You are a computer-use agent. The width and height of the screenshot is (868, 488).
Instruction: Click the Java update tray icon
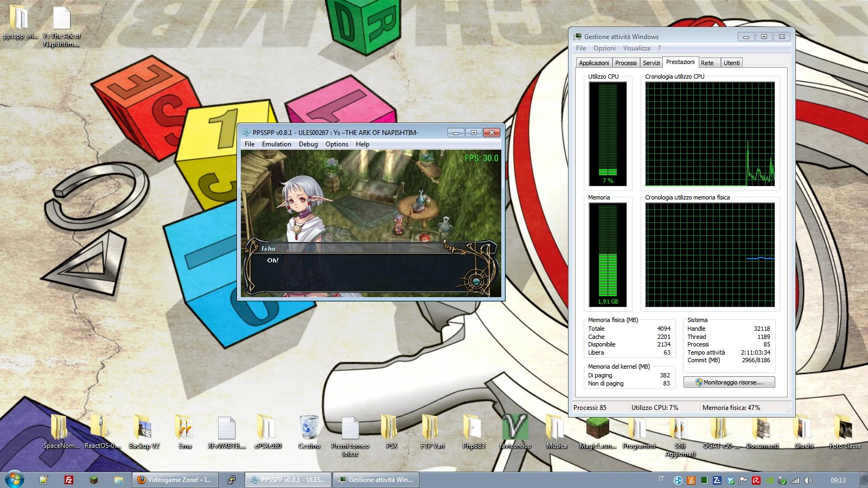pos(691,480)
